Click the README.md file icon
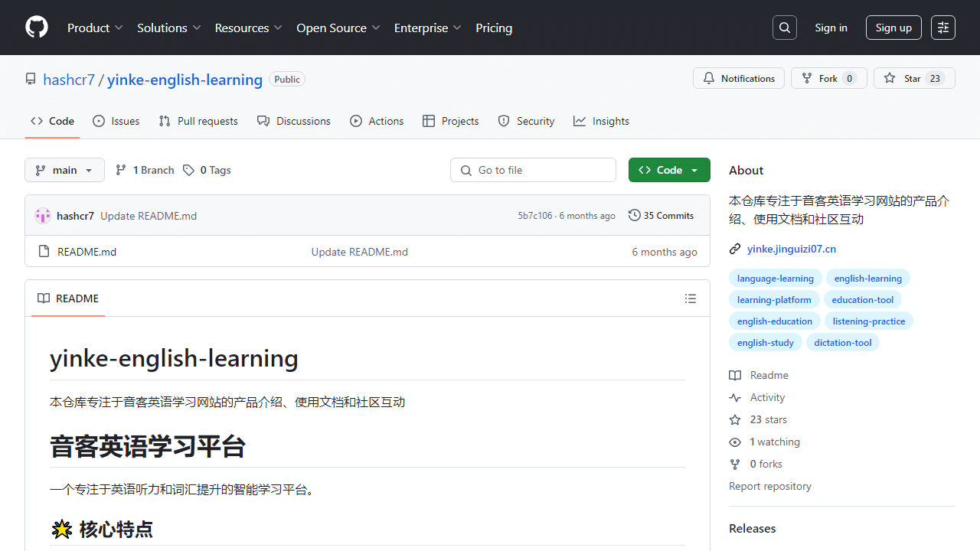The height and width of the screenshot is (551, 980). 44,252
